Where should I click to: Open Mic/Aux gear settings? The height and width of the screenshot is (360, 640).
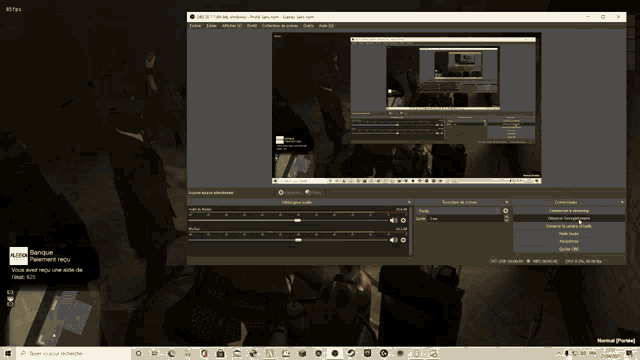[x=403, y=240]
